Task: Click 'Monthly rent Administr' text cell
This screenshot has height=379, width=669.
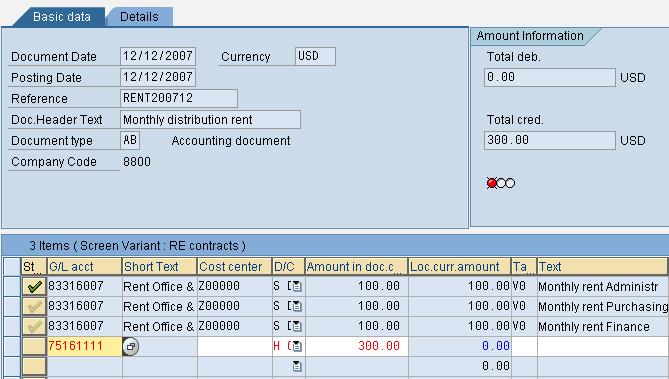Action: (603, 286)
